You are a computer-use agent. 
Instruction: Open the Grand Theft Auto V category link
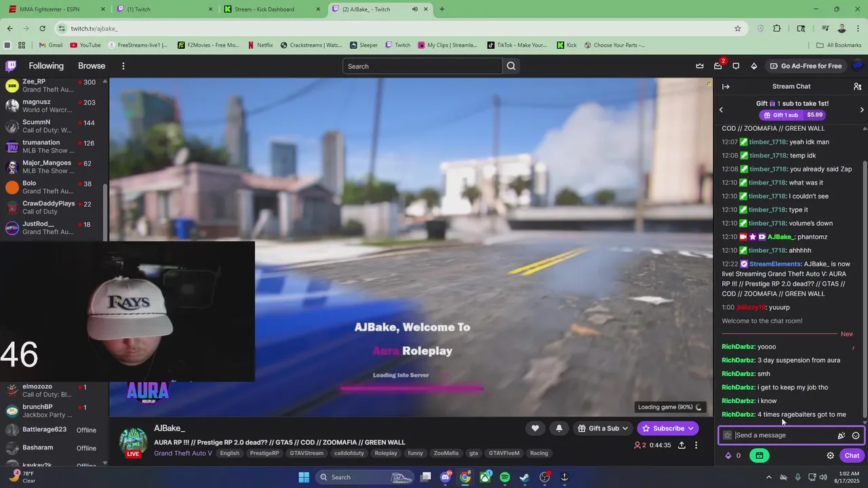point(183,453)
